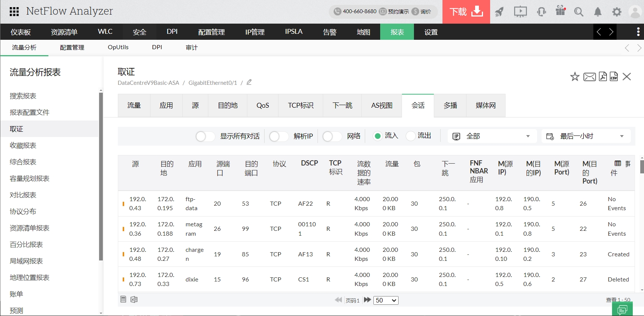Export the report as PDF
Image resolution: width=644 pixels, height=316 pixels.
click(x=603, y=77)
